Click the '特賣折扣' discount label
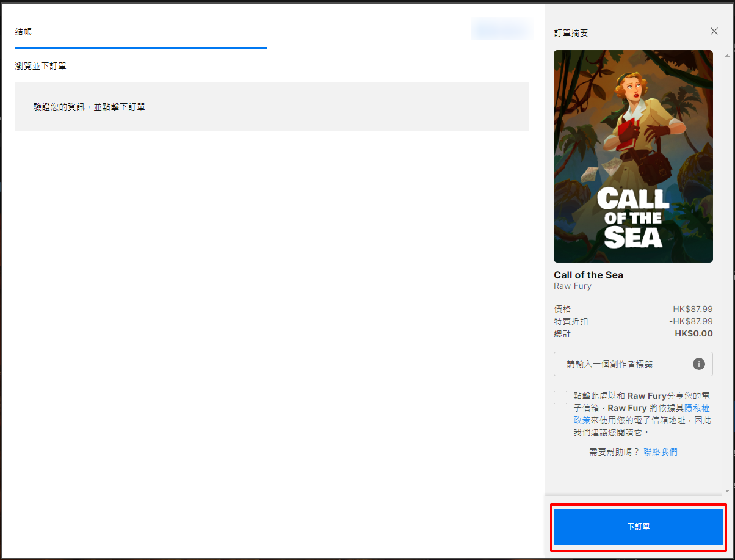This screenshot has width=735, height=560. [571, 321]
